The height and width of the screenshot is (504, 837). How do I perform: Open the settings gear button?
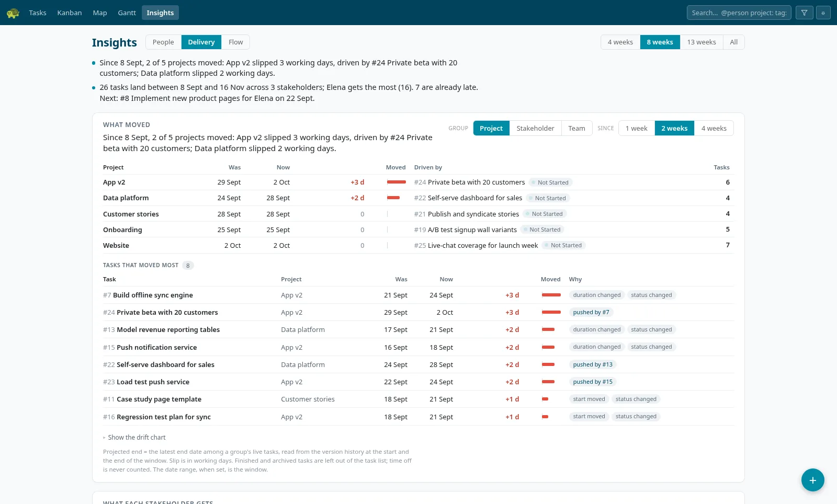pos(823,13)
